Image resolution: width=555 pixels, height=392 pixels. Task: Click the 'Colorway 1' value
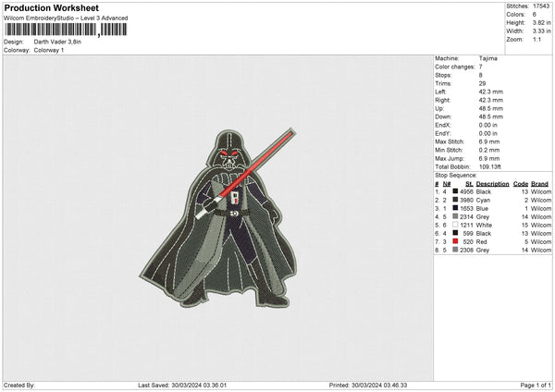pos(49,50)
